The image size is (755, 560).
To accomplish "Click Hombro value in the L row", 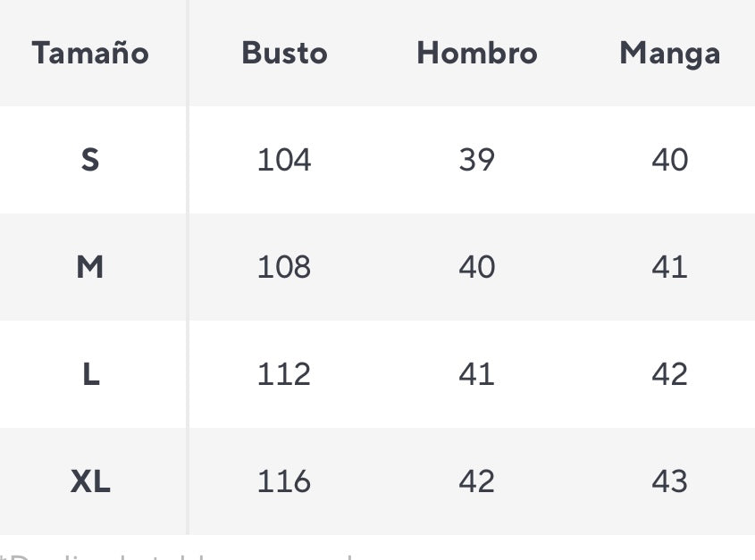I will (476, 374).
